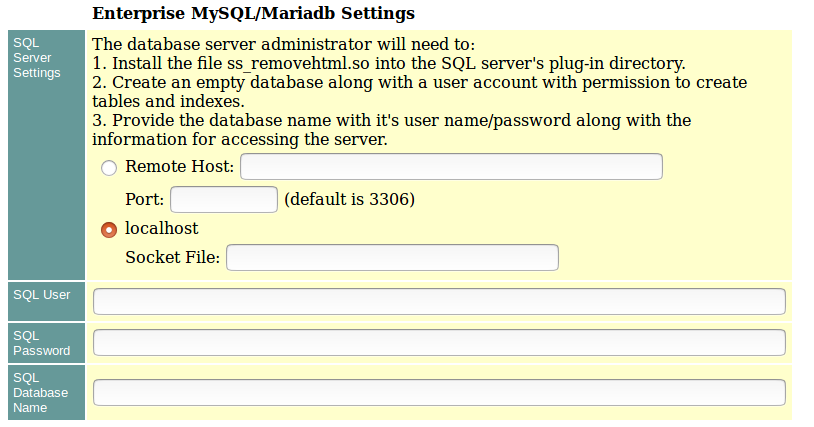Click the 'localhost' option label text
The image size is (814, 427).
click(162, 228)
